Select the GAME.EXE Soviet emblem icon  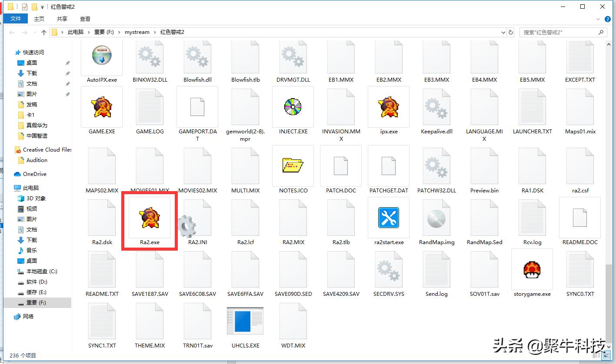click(x=102, y=107)
